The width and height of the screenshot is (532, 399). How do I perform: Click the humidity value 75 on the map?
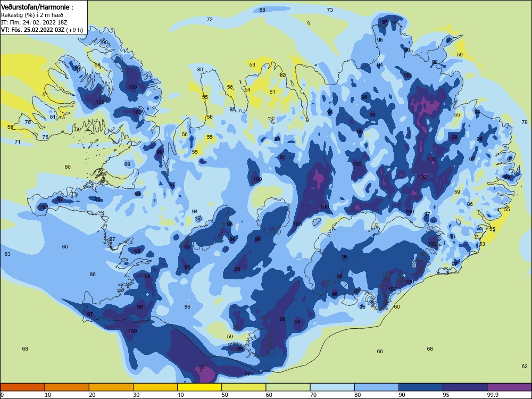(x=45, y=137)
